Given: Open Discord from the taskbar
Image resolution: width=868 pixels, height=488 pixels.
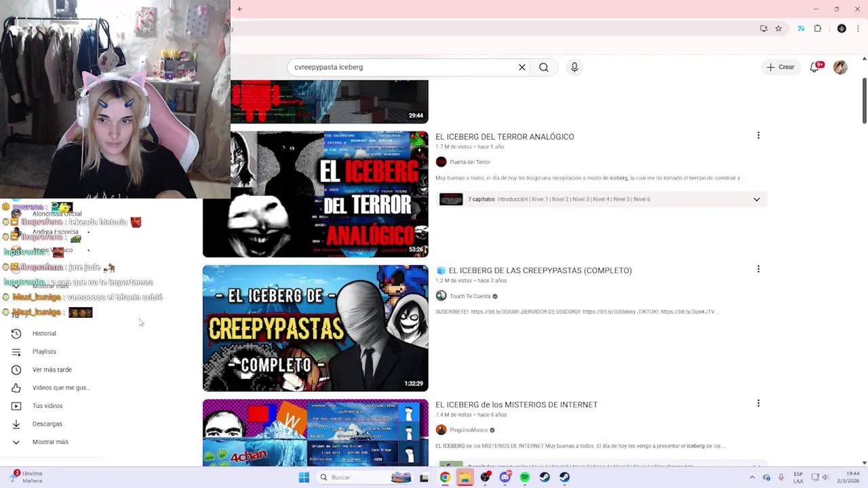Looking at the screenshot, I should [x=505, y=477].
